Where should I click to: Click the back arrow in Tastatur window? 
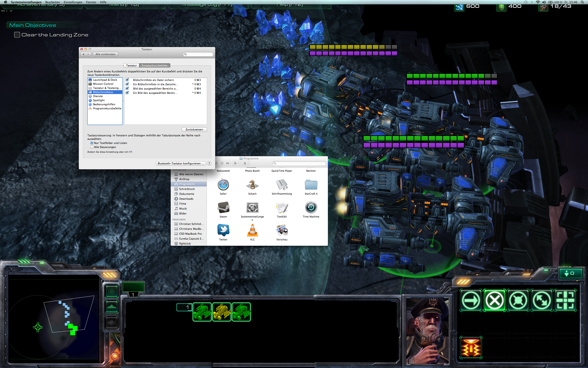83,54
